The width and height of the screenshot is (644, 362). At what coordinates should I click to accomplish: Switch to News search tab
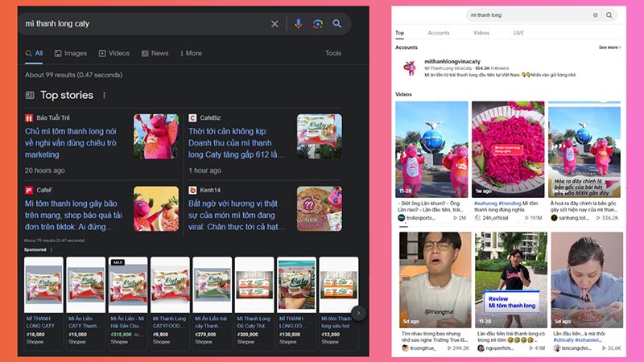155,53
